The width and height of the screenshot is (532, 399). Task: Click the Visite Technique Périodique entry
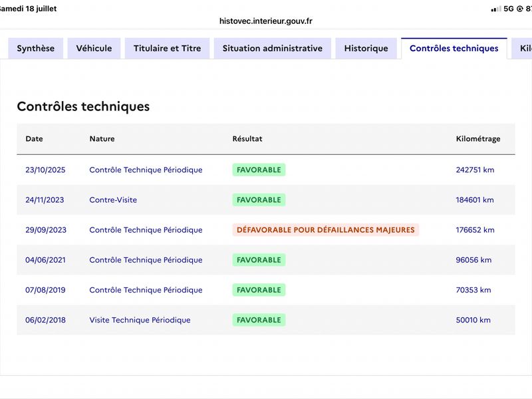[x=140, y=320]
